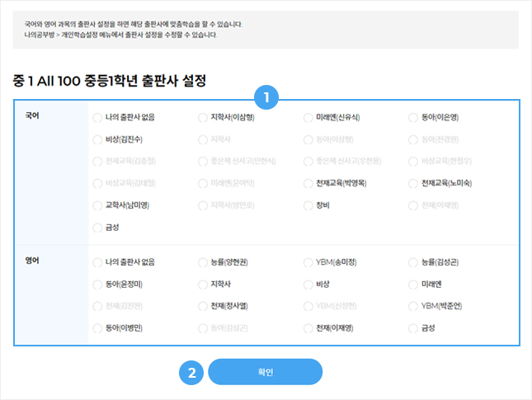The width and height of the screenshot is (532, 400).
Task: Select the 미래엔(신유식) radio button
Action: [x=308, y=118]
